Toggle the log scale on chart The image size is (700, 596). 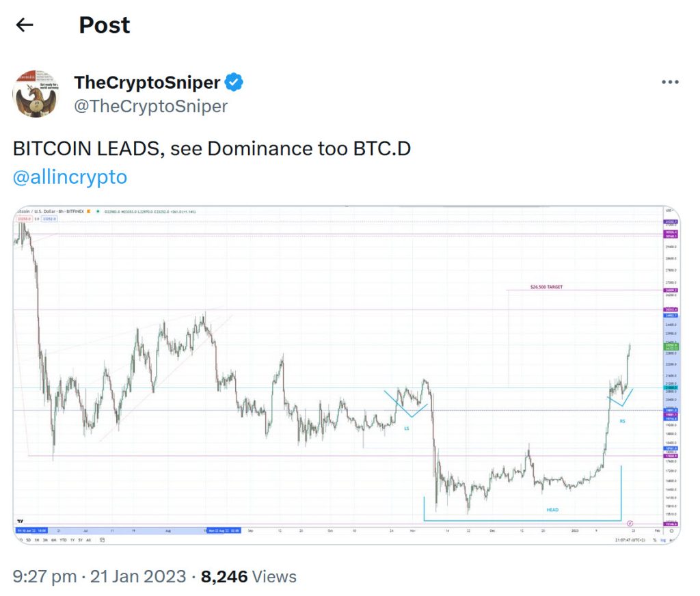663,540
